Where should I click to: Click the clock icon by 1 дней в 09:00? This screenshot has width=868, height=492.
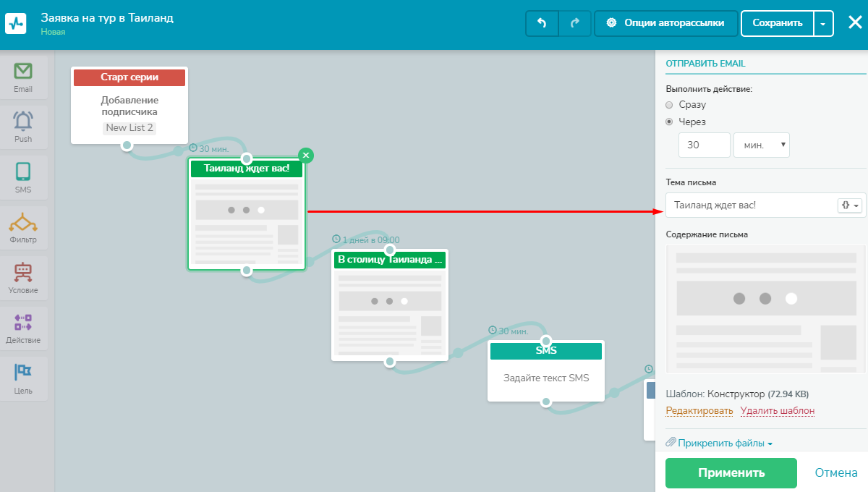click(336, 239)
